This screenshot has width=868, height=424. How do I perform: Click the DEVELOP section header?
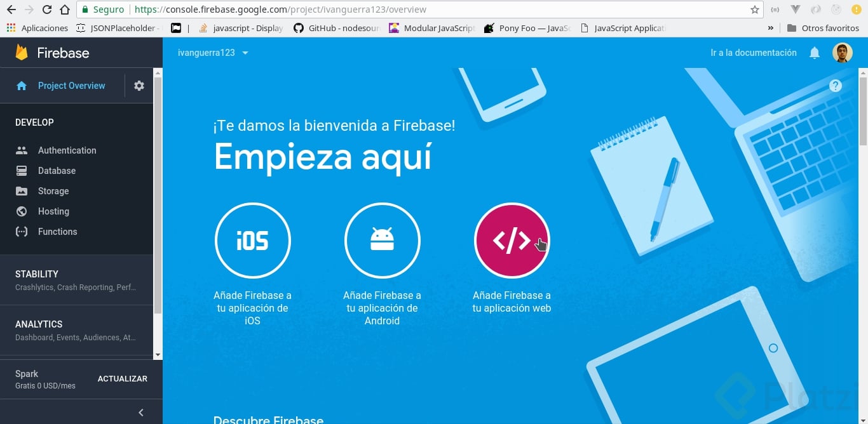coord(34,123)
